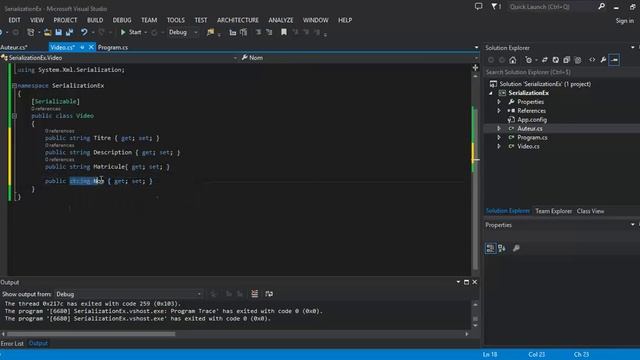This screenshot has height=360, width=640.
Task: Click the Open File folder icon
Action: pyautogui.click(x=47, y=32)
